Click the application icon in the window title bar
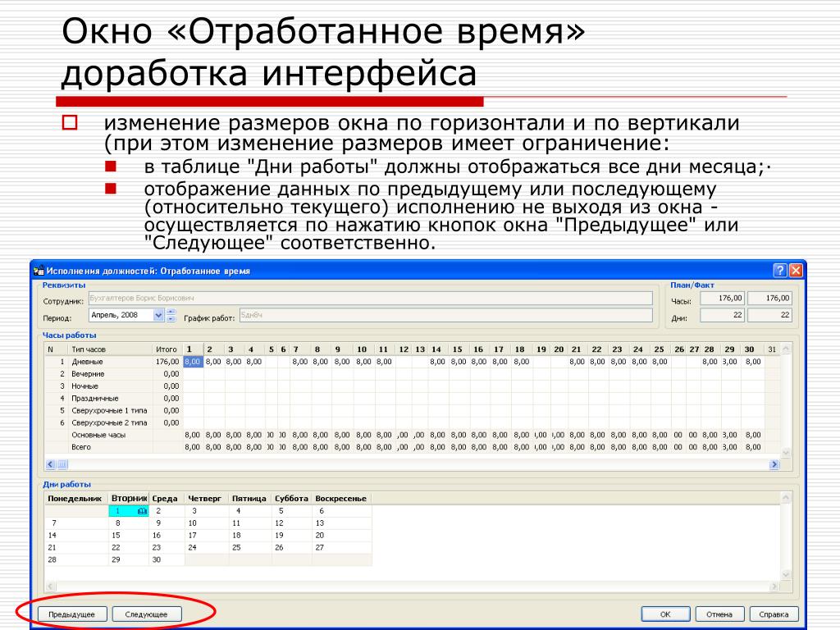This screenshot has height=630, width=840. click(39, 271)
